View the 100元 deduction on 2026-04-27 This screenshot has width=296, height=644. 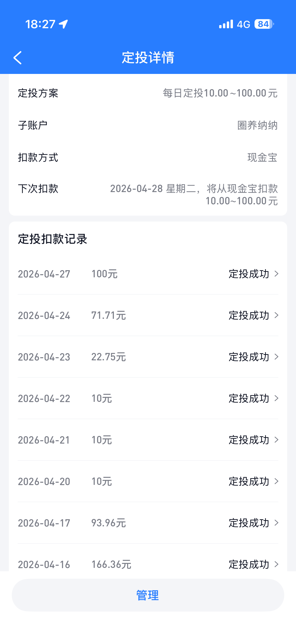(104, 274)
